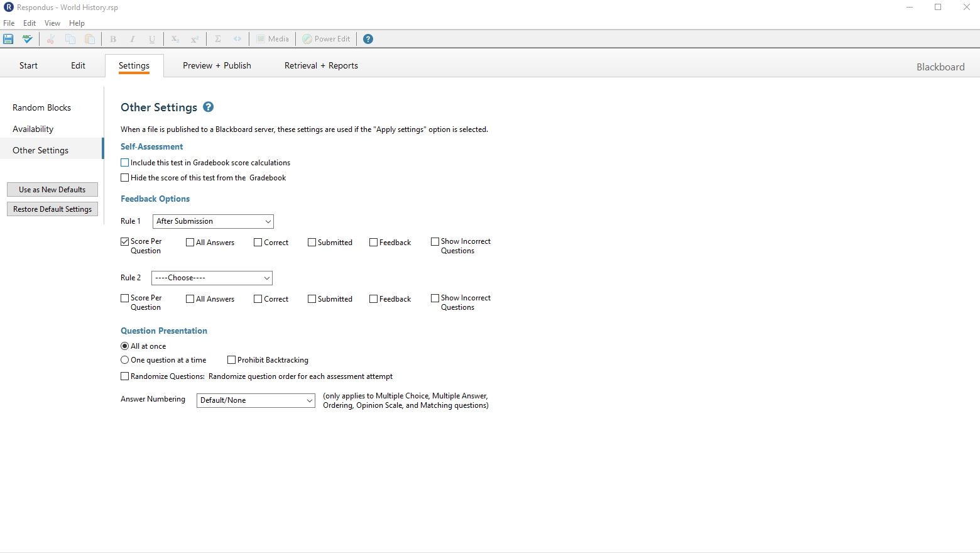Open help icon beside Other Settings heading

click(x=209, y=107)
